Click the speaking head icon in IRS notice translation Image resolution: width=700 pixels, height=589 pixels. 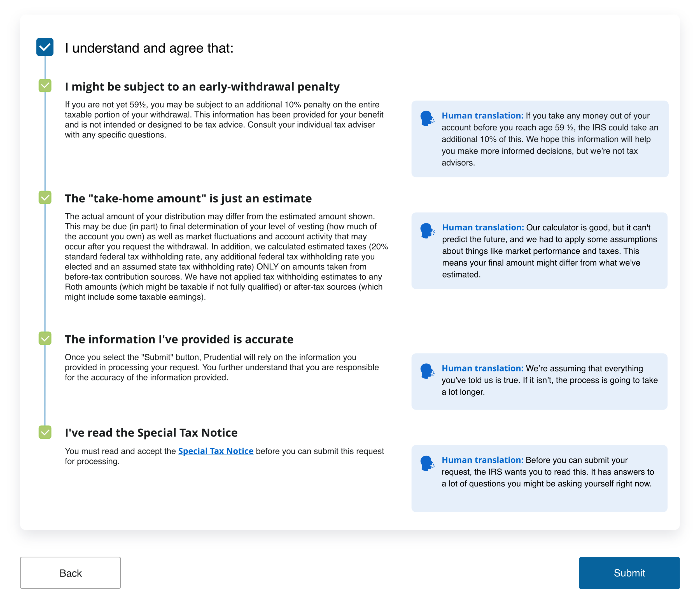(x=428, y=464)
